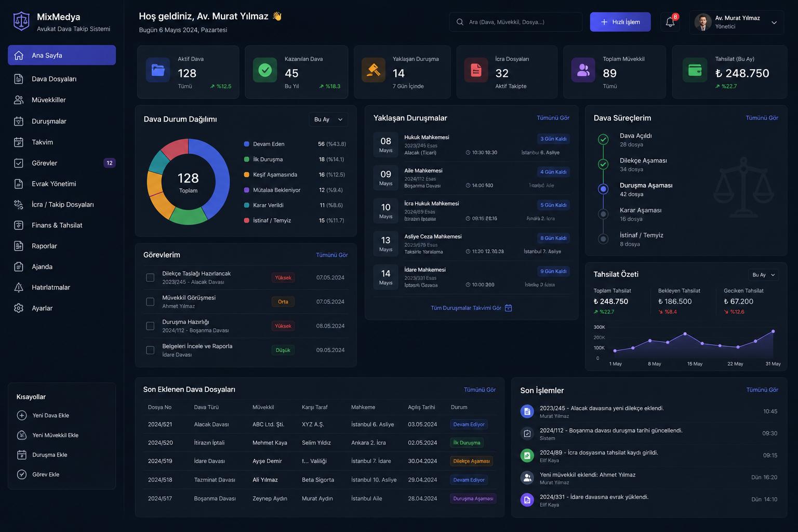
Task: Check the Dilekçe Taslağı Hazırlanacak task
Action: click(150, 277)
